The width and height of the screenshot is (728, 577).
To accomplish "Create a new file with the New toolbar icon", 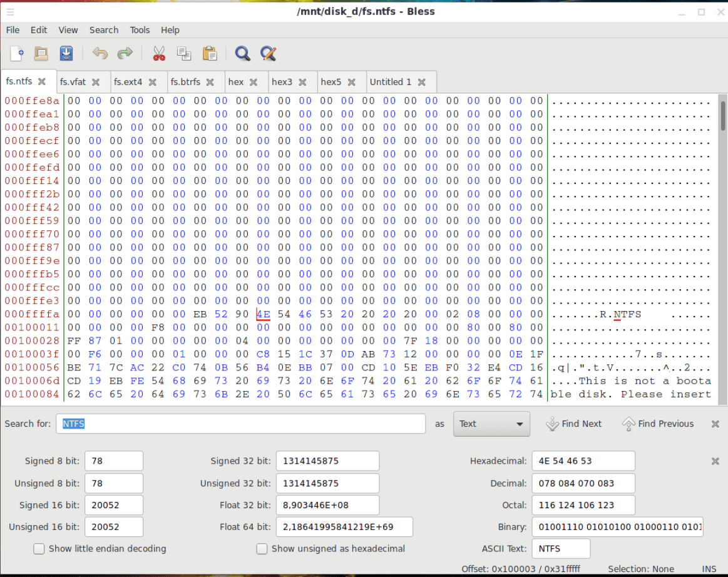I will (x=17, y=53).
